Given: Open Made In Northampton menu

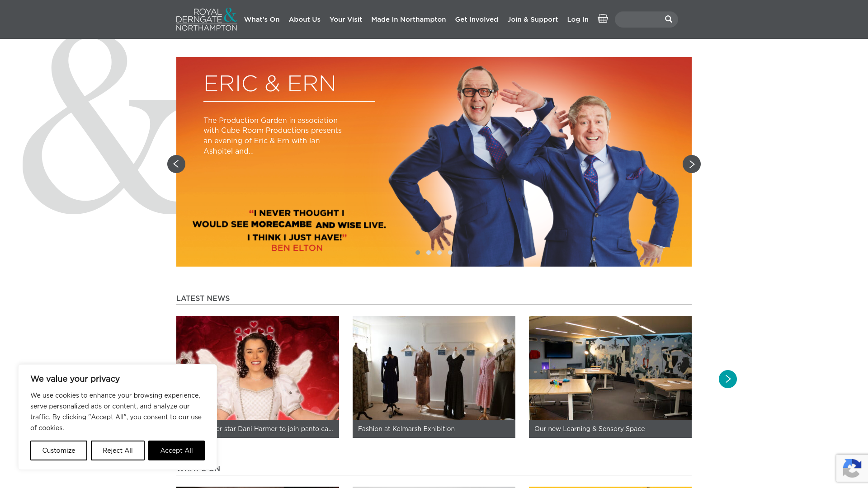Looking at the screenshot, I should coord(409,19).
